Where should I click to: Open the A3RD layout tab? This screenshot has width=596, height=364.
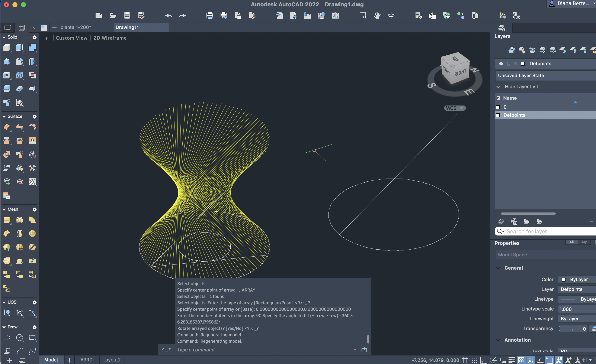[86, 360]
